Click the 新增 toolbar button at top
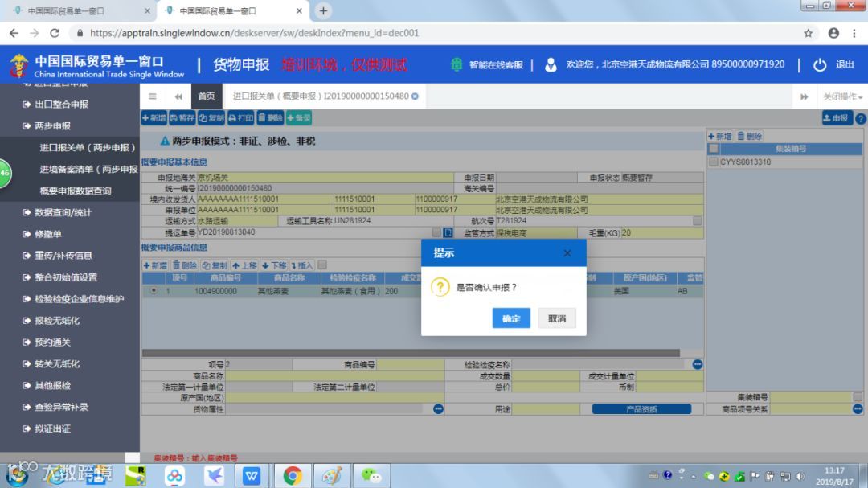Screen dimensions: 868x488 coord(154,118)
